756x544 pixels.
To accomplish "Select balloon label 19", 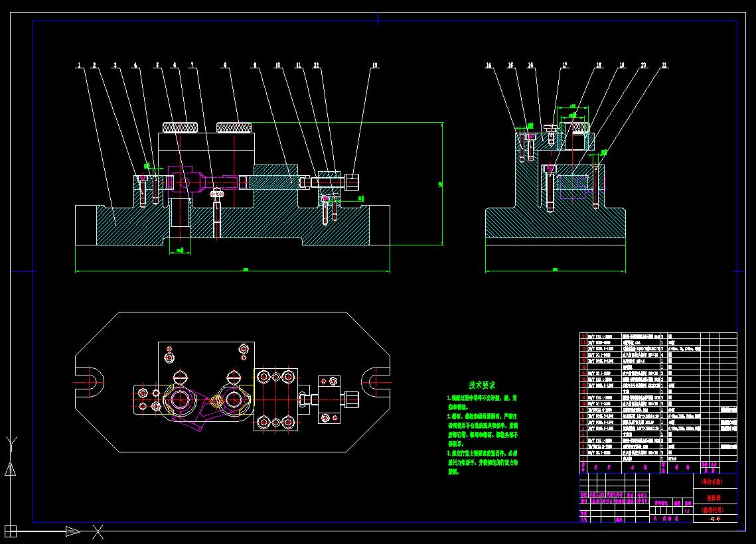I will pos(622,65).
